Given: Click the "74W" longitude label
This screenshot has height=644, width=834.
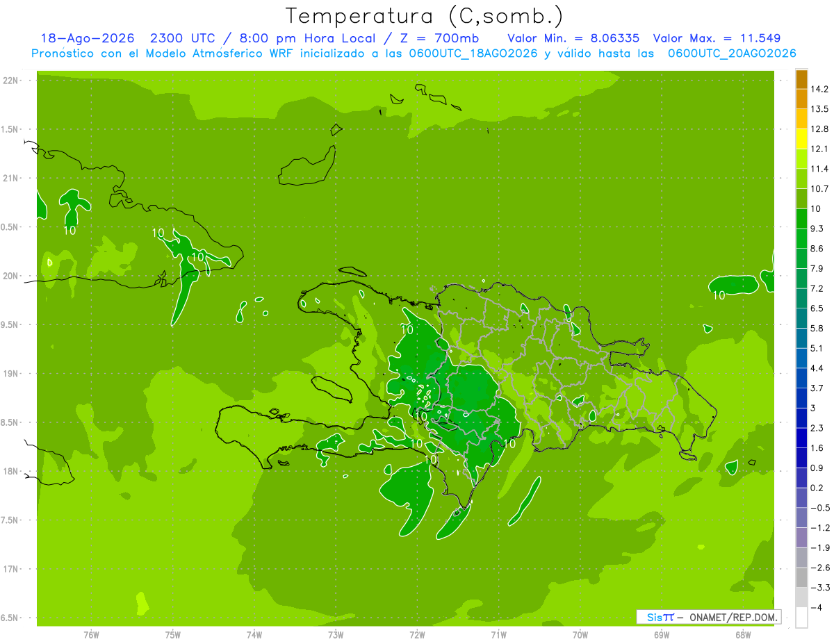Looking at the screenshot, I should [254, 635].
